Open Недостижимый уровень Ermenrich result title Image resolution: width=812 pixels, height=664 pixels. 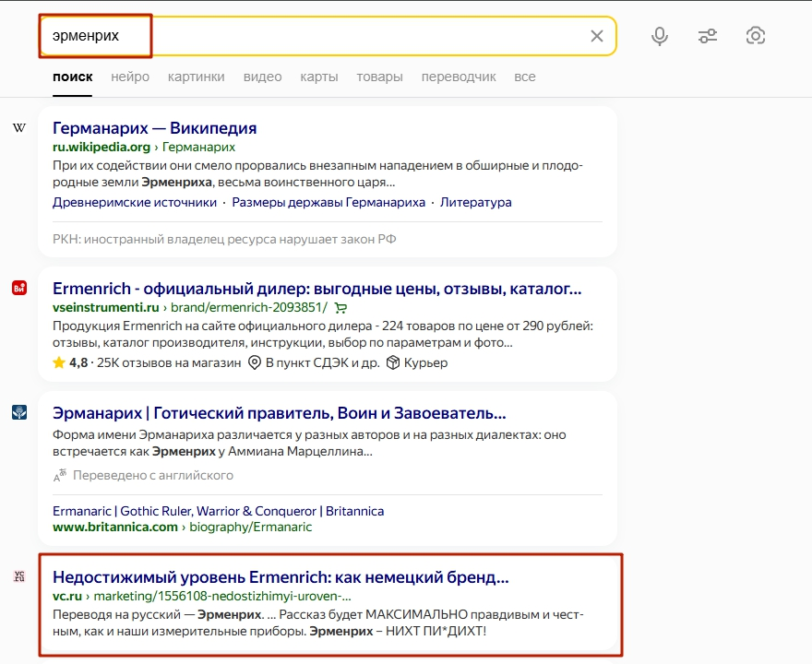[x=281, y=576]
